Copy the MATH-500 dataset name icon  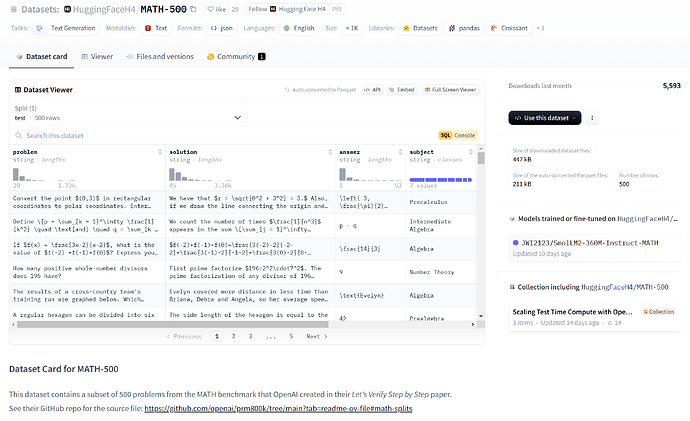(x=192, y=9)
